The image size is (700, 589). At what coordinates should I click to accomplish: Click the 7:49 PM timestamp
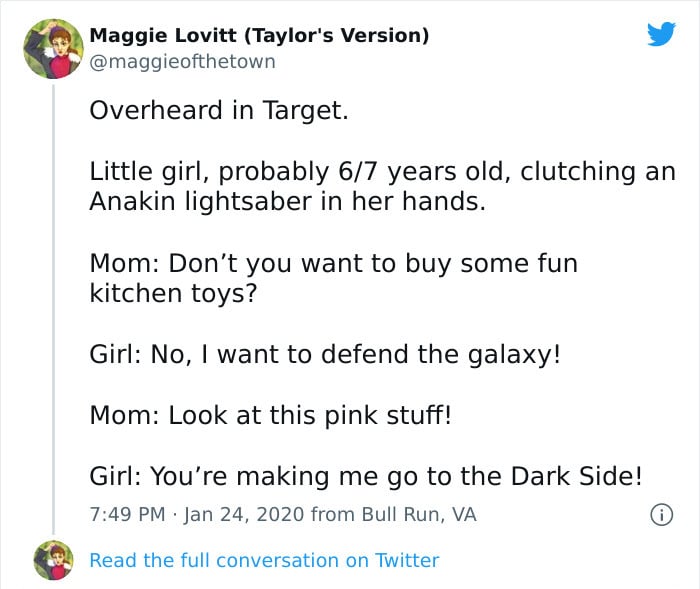tap(127, 514)
